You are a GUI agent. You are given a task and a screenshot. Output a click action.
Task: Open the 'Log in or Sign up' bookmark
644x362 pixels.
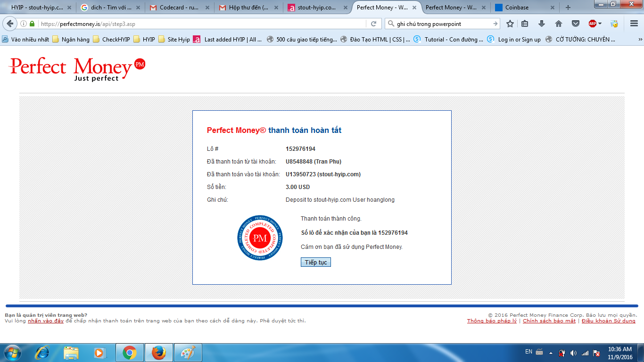(514, 40)
